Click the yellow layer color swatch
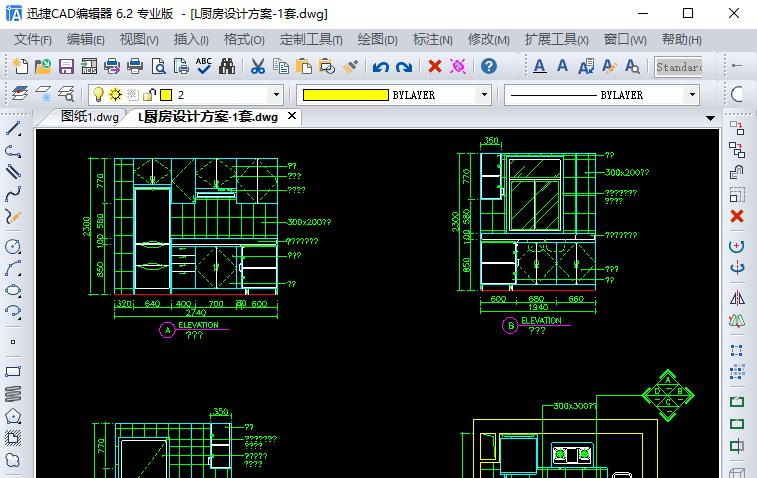757x478 pixels. coord(165,95)
